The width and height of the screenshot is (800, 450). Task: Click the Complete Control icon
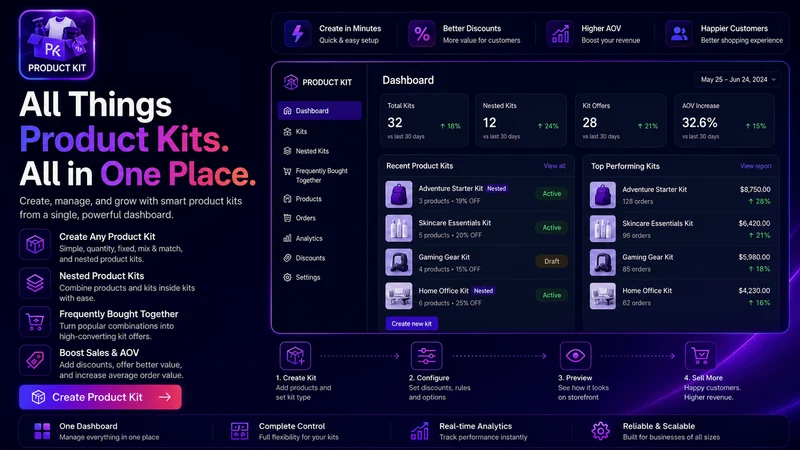click(x=239, y=431)
